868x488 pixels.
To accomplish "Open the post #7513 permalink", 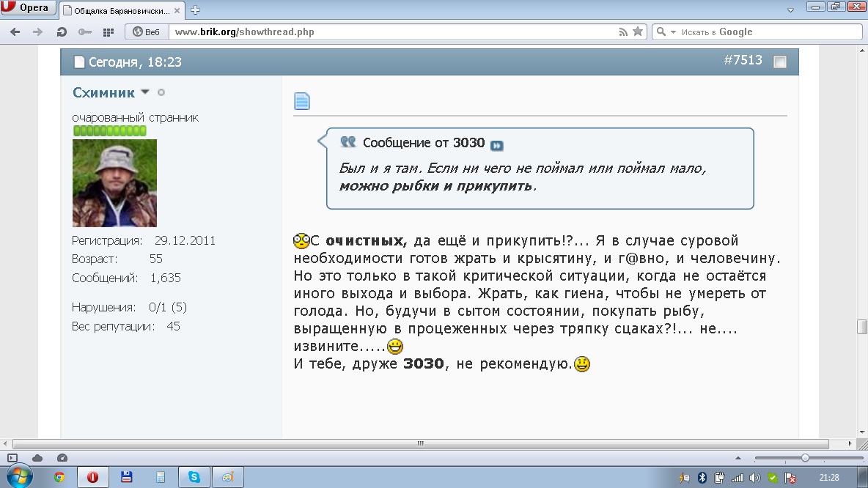I will coord(743,61).
